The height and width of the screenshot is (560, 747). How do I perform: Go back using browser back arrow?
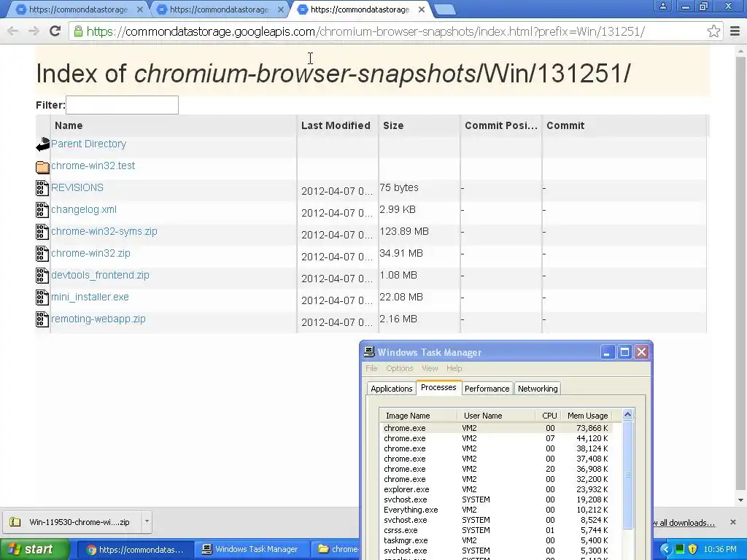(13, 31)
